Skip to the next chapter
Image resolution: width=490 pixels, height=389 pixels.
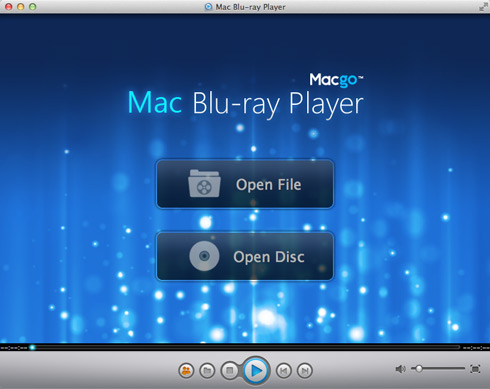point(305,370)
